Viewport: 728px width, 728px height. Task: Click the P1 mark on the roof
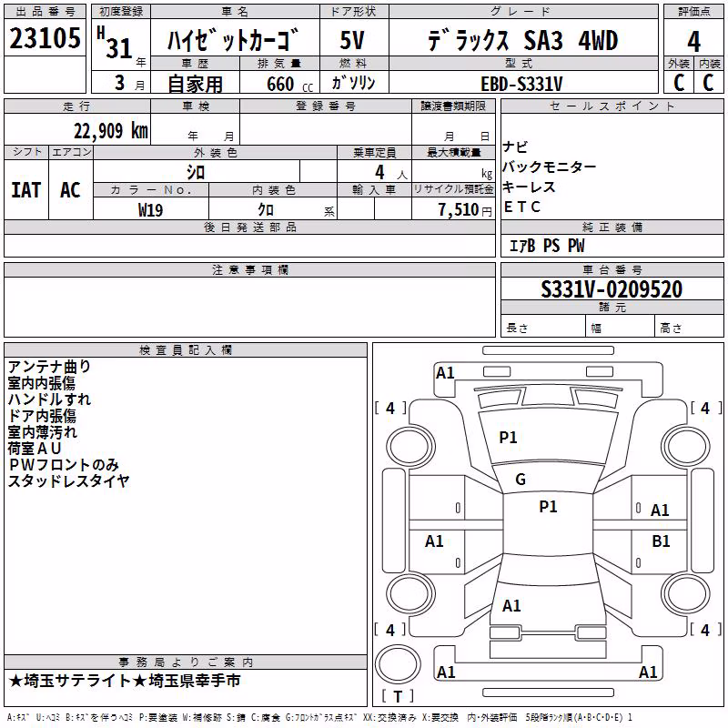pos(548,507)
